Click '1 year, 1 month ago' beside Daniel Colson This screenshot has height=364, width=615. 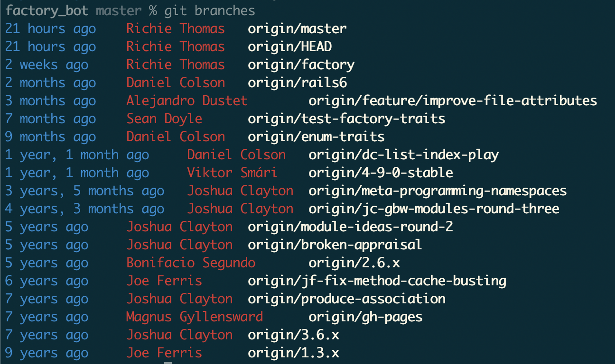click(77, 155)
